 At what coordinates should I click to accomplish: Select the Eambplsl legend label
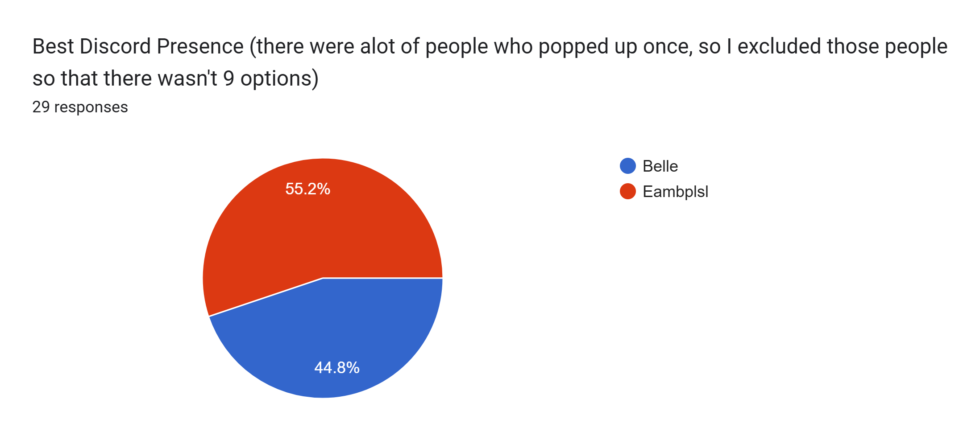pos(675,192)
